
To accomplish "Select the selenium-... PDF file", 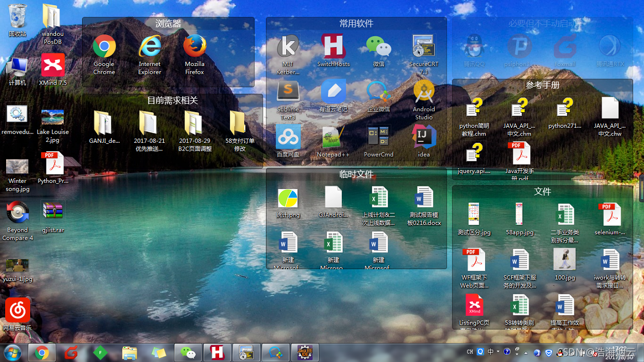I will (610, 214).
